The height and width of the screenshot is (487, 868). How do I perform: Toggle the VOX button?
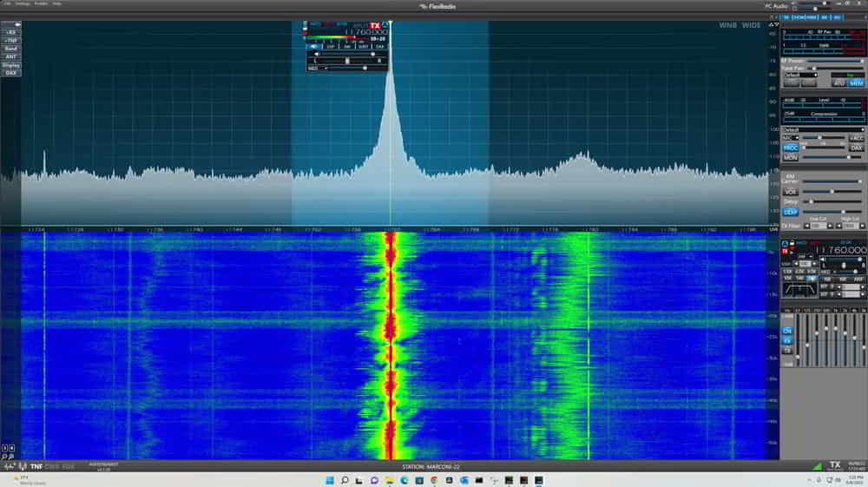click(x=791, y=192)
